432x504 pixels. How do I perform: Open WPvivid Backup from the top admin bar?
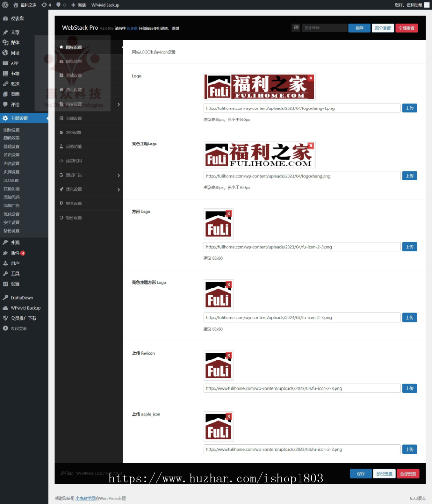coord(105,5)
